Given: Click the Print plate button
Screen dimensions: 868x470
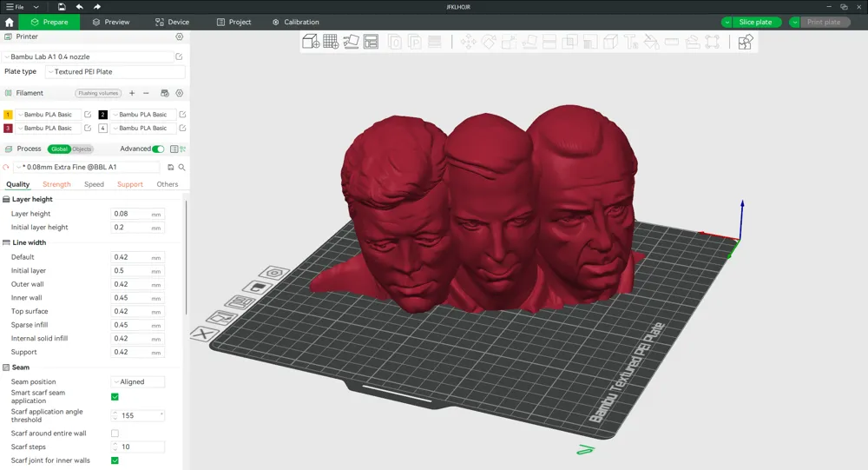Looking at the screenshot, I should point(824,23).
